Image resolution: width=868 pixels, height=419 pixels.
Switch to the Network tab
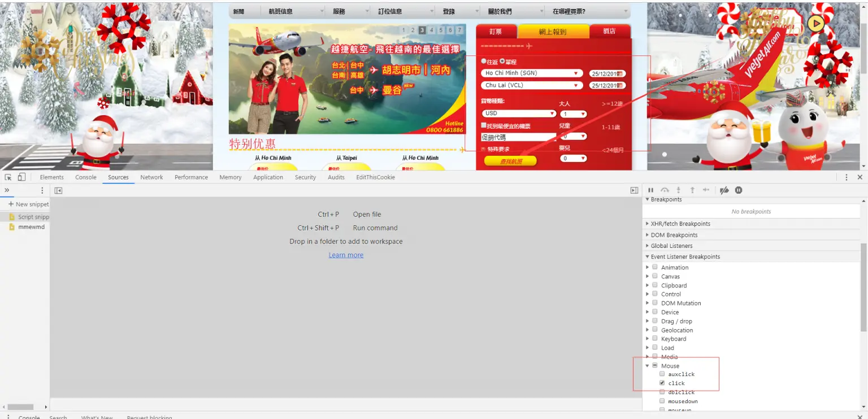151,177
